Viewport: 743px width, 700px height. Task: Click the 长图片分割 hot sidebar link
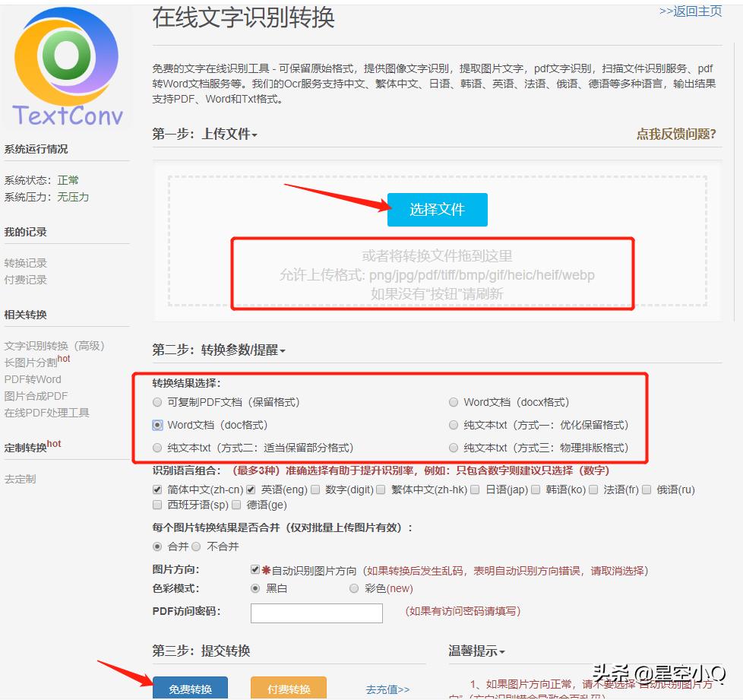click(x=32, y=363)
